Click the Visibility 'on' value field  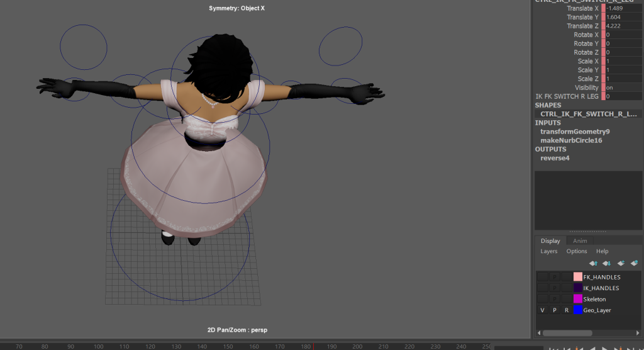[623, 87]
